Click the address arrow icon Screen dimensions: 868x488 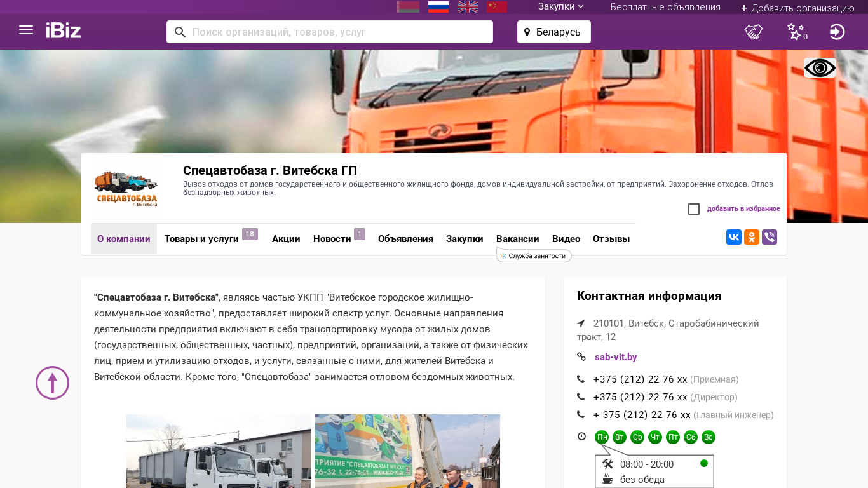581,323
